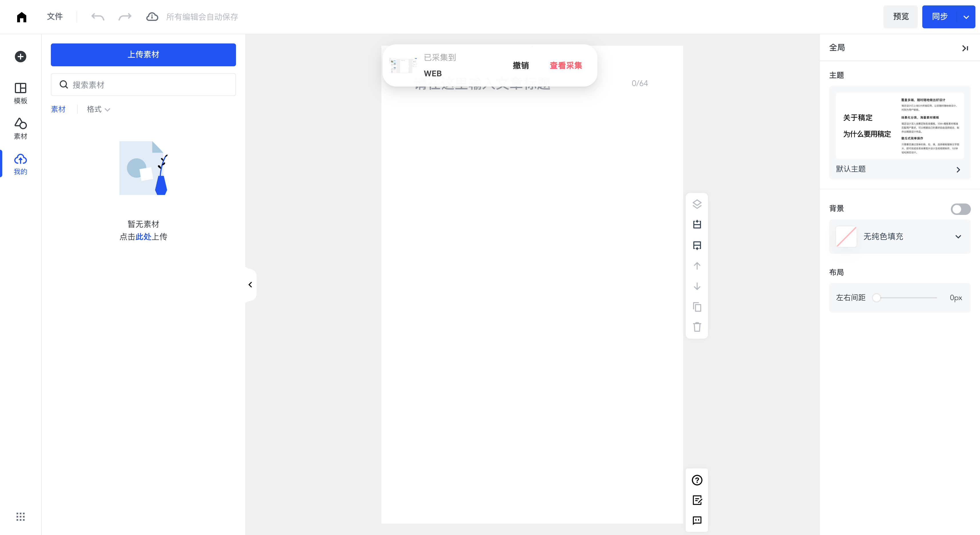
Task: Collapse the left materials panel
Action: point(250,285)
